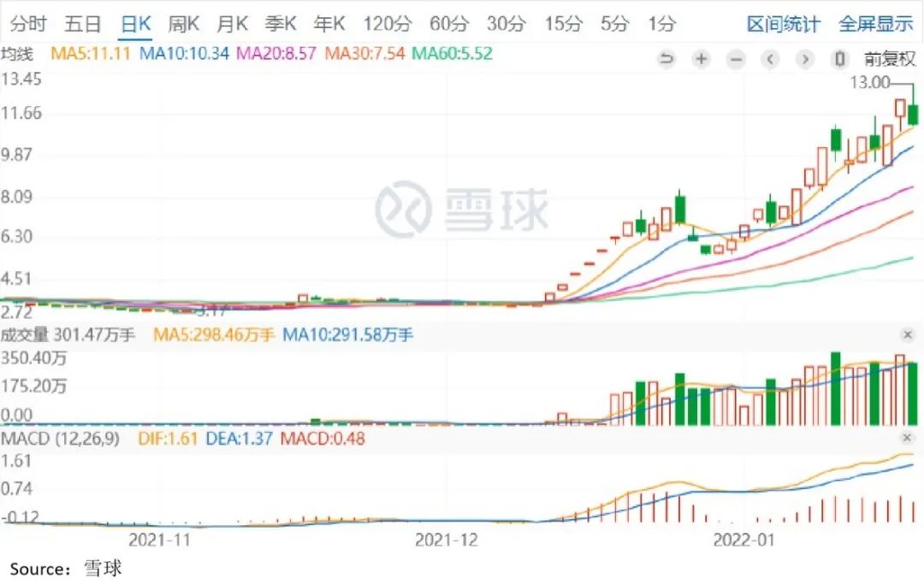The width and height of the screenshot is (924, 585).
Task: Click the 2022-01 date axis label
Action: tap(743, 540)
